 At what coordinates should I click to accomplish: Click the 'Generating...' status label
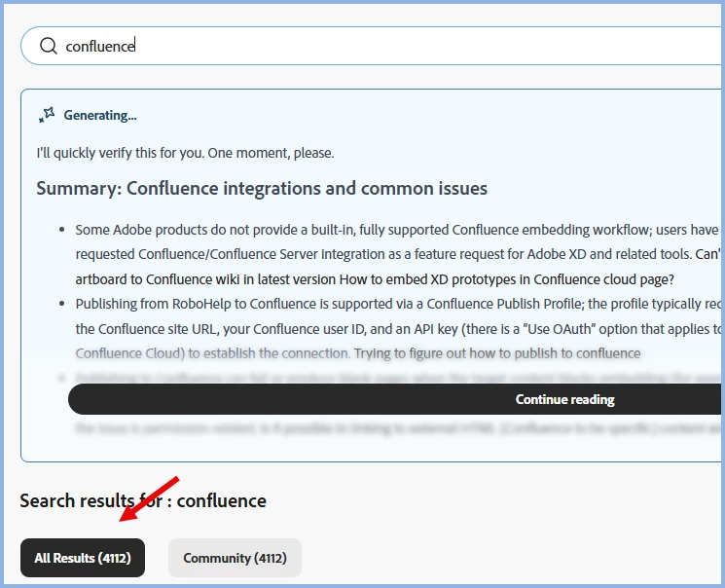100,115
